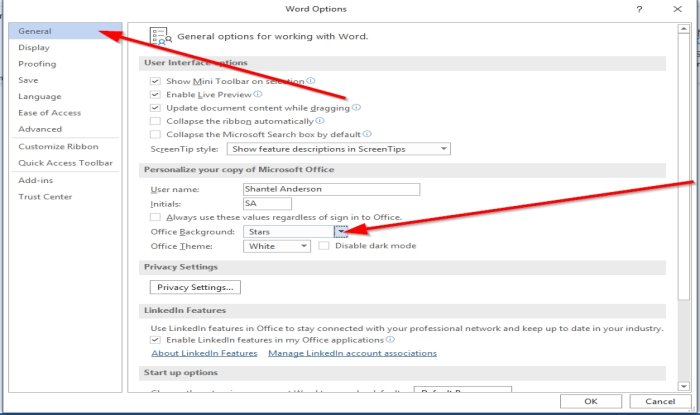Image resolution: width=700 pixels, height=415 pixels.
Task: Go to Trust Center
Action: click(45, 197)
